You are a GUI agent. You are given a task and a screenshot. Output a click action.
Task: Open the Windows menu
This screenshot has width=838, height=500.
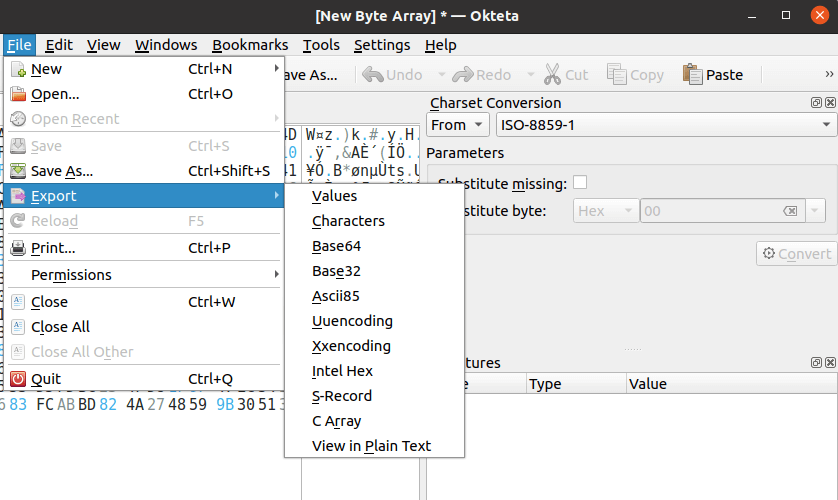click(x=166, y=45)
